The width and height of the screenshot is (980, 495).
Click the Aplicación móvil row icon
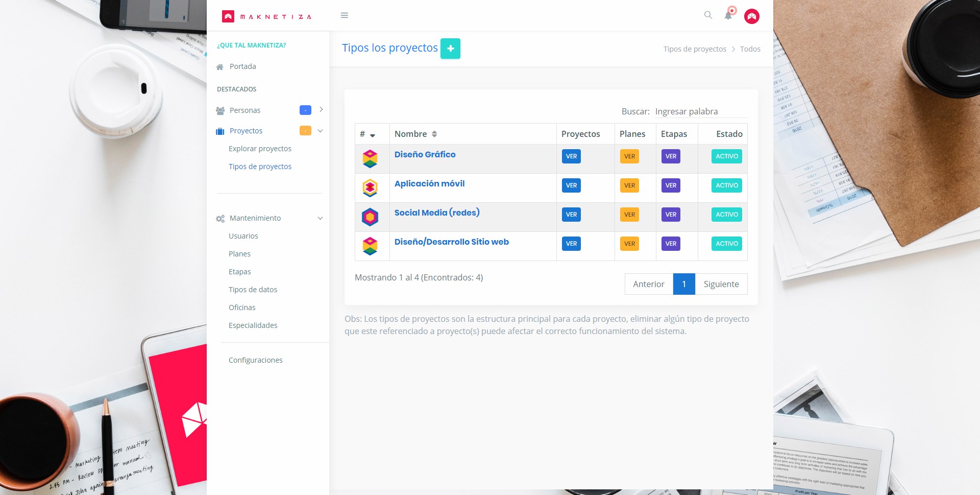pyautogui.click(x=370, y=188)
